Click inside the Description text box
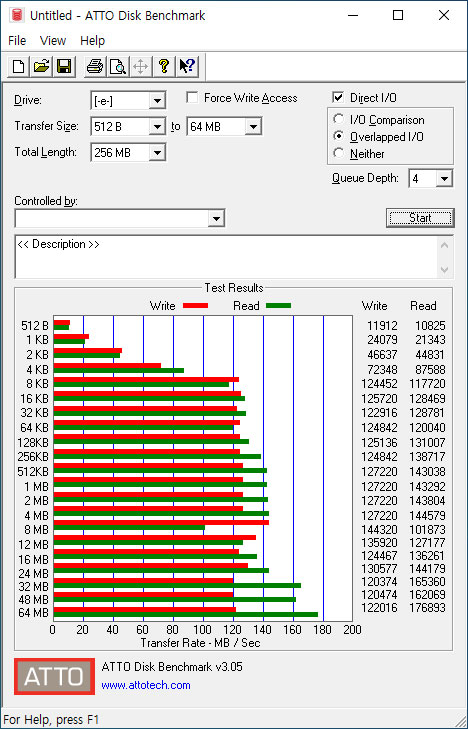Screen dimensions: 468x729 point(228,257)
